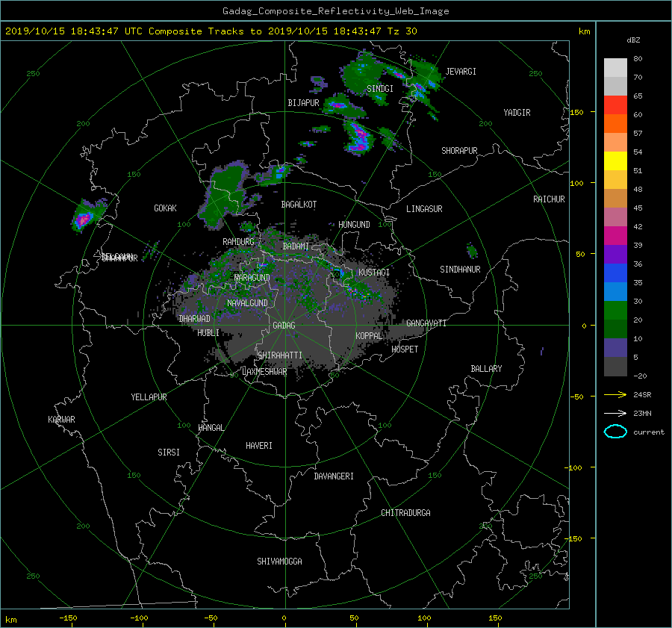Select the GANGAVATI label
This screenshot has height=628, width=672.
[426, 323]
